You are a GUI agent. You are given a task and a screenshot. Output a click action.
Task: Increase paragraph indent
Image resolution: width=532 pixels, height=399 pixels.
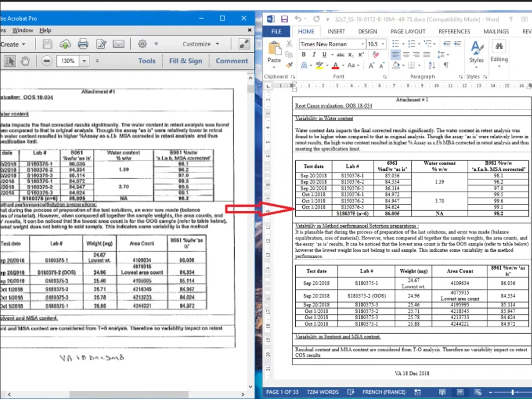(458, 44)
